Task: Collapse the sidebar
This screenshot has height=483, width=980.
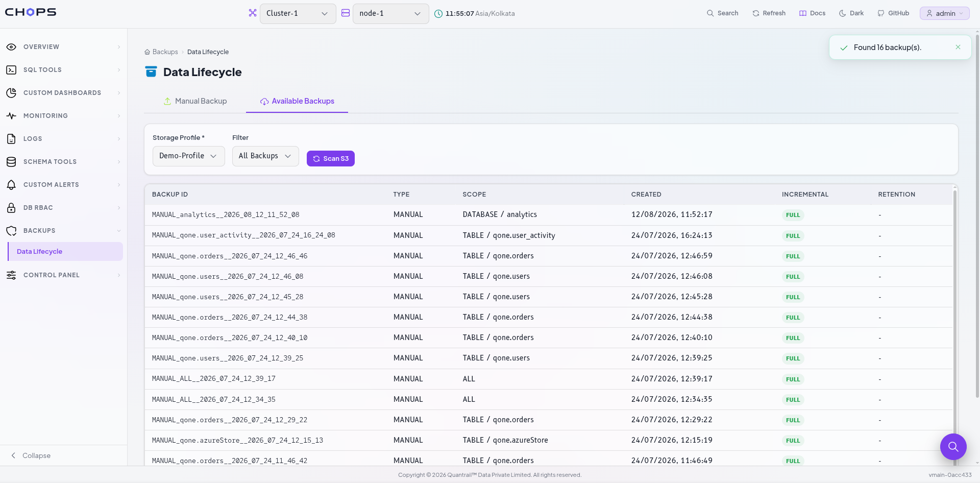Action: click(x=31, y=455)
